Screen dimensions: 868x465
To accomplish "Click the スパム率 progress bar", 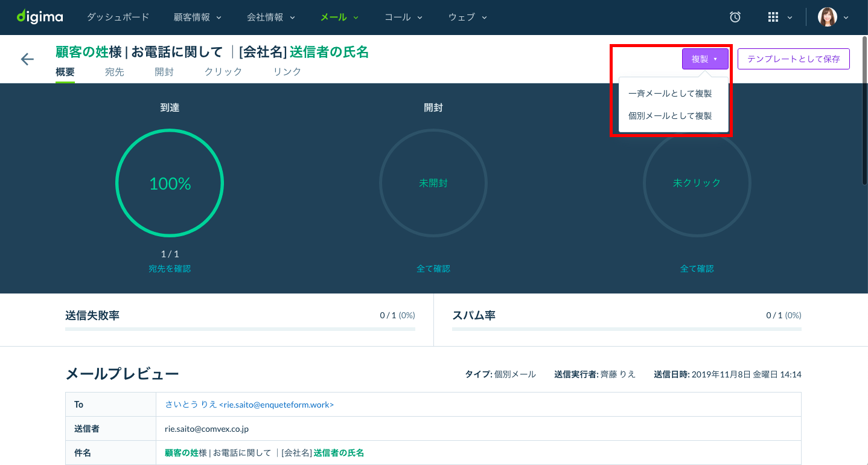I will coord(627,329).
